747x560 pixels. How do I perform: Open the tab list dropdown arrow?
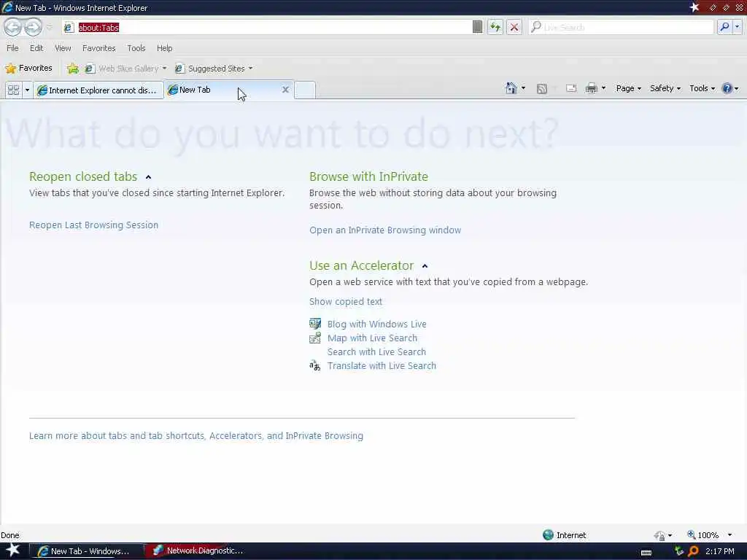(x=27, y=90)
